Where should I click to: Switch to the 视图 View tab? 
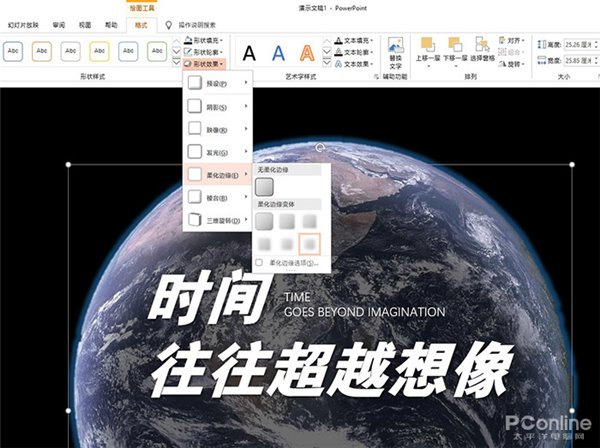point(85,22)
